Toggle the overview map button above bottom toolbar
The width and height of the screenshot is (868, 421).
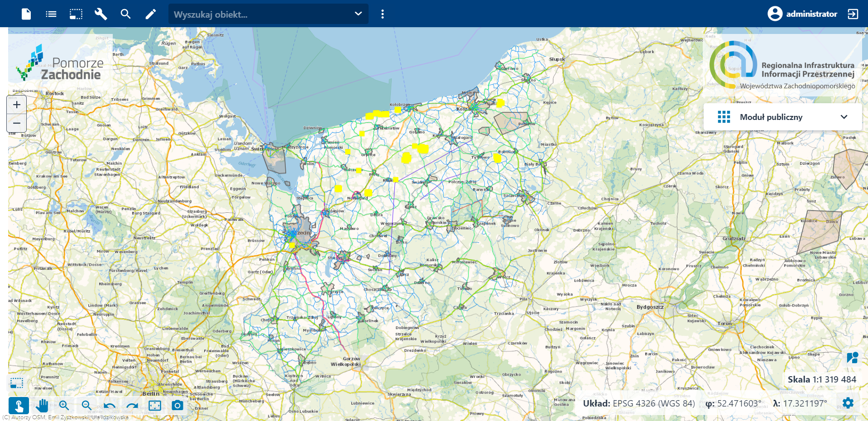point(17,383)
